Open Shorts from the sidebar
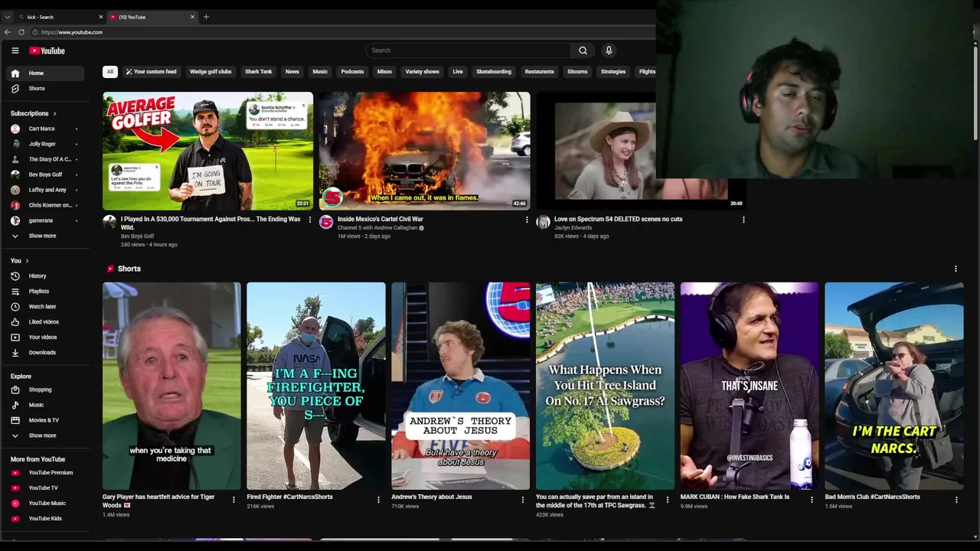 [x=45, y=88]
